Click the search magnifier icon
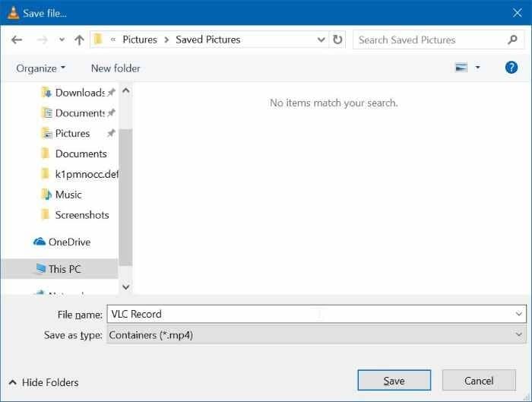This screenshot has height=402, width=532. tap(512, 40)
